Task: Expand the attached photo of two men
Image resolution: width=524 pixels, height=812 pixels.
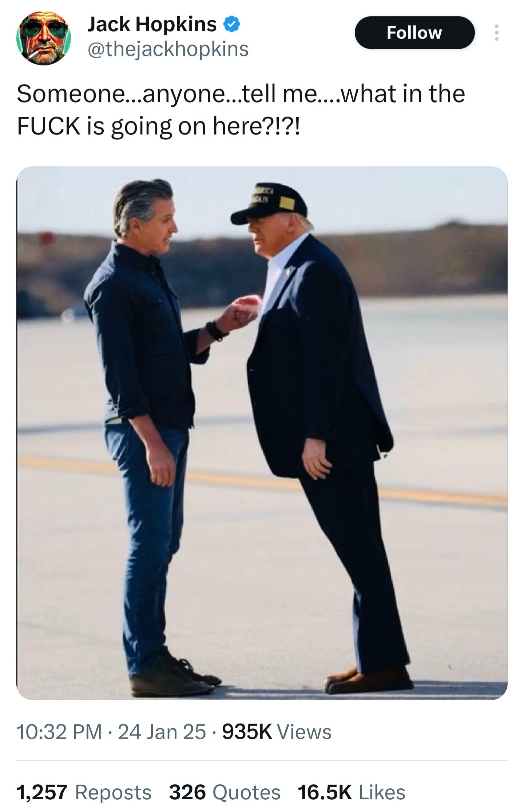Action: (262, 433)
